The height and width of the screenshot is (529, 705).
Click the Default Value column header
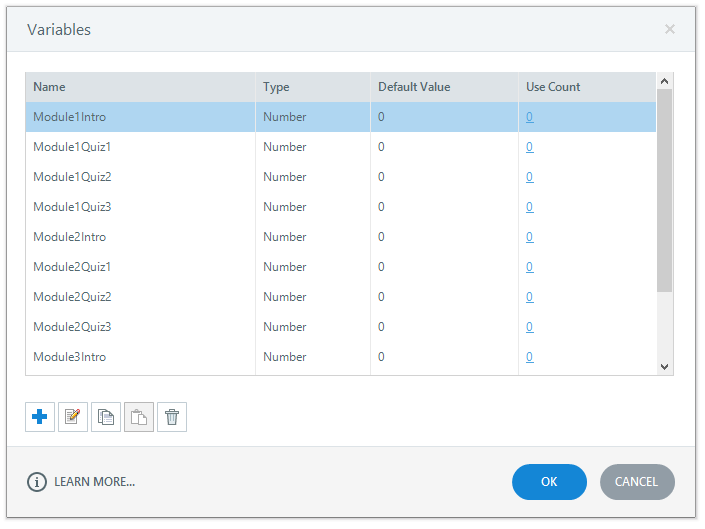pyautogui.click(x=414, y=87)
